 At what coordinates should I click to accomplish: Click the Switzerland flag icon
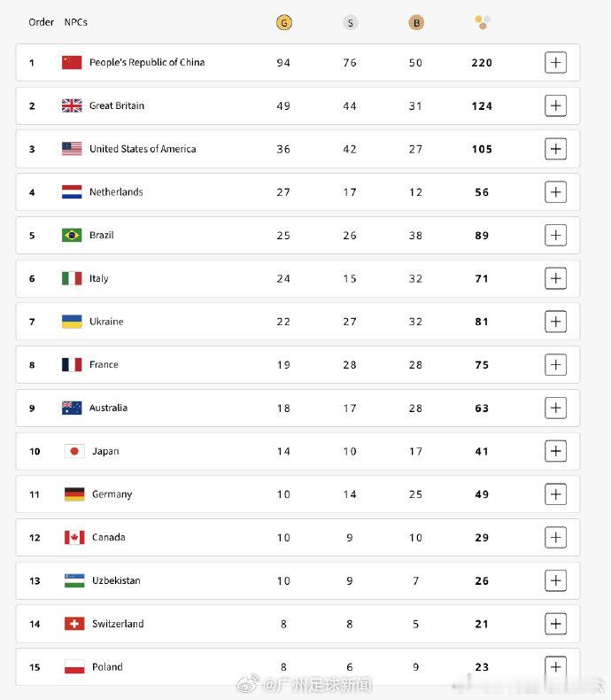74,624
